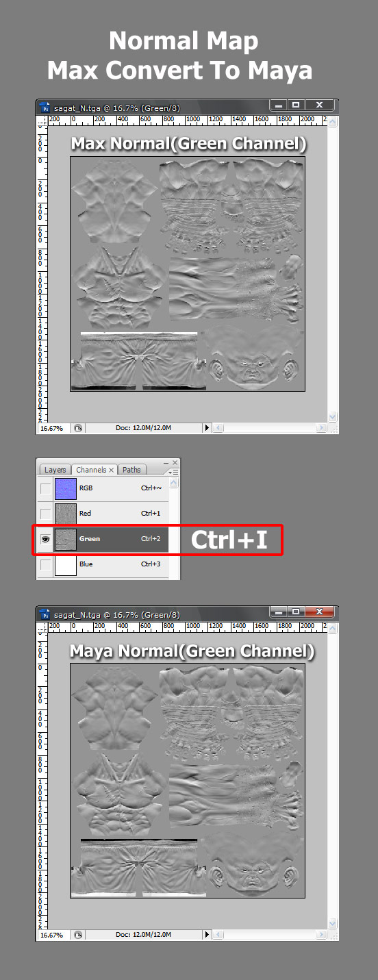Click the Blue channel thumbnail

click(65, 564)
